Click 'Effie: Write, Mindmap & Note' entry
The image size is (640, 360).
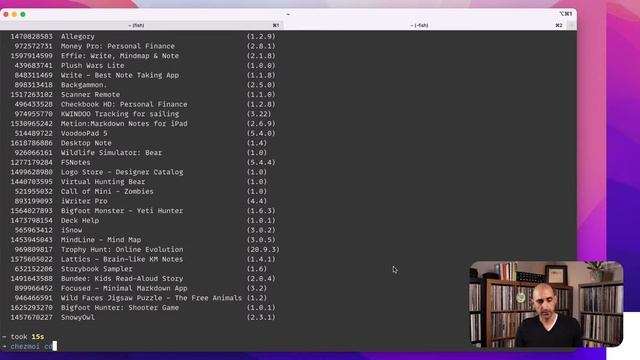tap(120, 56)
